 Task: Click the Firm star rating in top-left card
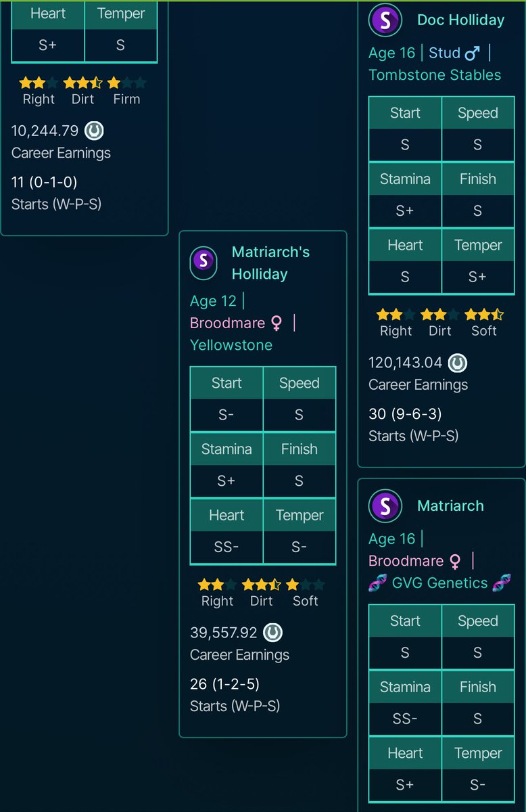pyautogui.click(x=126, y=83)
